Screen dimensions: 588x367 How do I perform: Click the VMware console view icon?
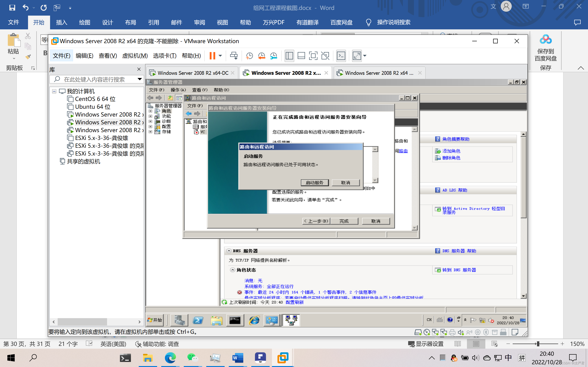[x=341, y=56]
